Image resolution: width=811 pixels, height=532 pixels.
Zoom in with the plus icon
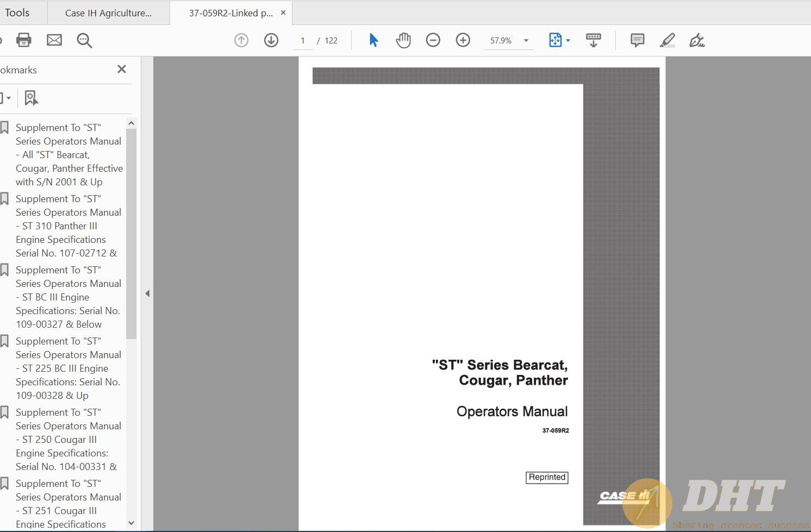click(463, 40)
